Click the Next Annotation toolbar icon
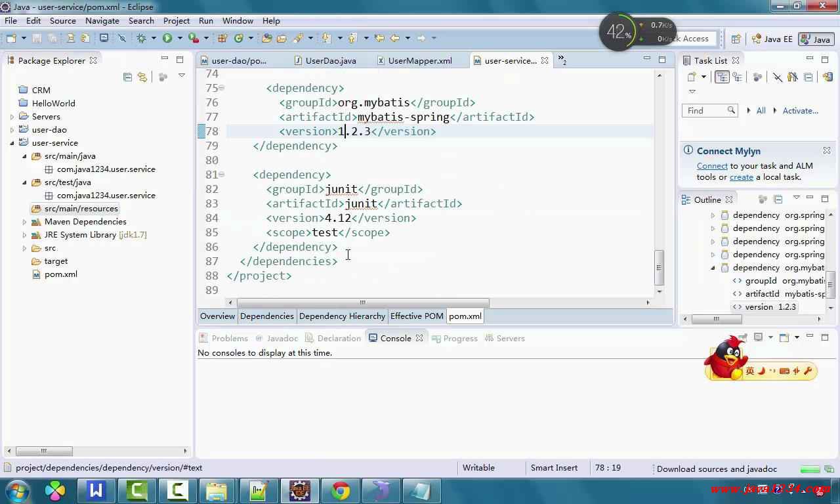This screenshot has height=504, width=840. pos(326,38)
